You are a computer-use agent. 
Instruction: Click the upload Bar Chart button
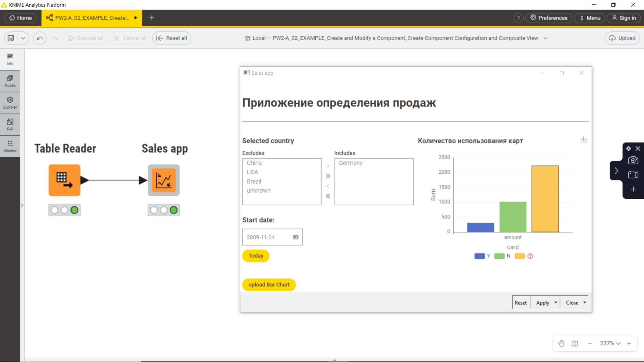[x=269, y=284]
